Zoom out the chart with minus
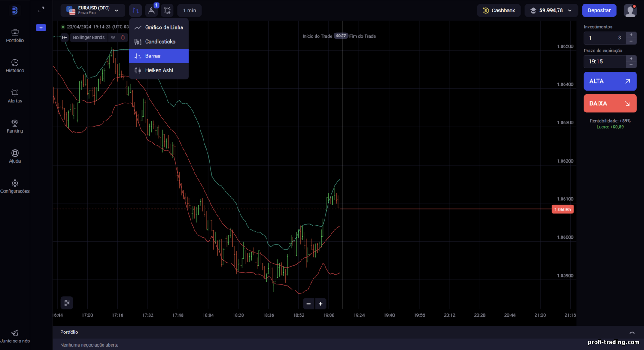The image size is (644, 350). pyautogui.click(x=308, y=304)
